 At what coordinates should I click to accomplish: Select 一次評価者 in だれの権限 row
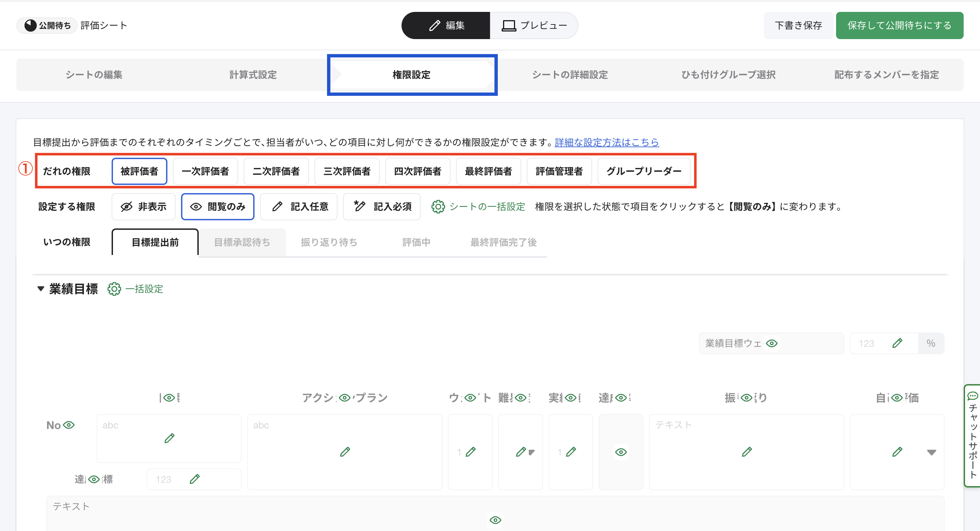[206, 171]
